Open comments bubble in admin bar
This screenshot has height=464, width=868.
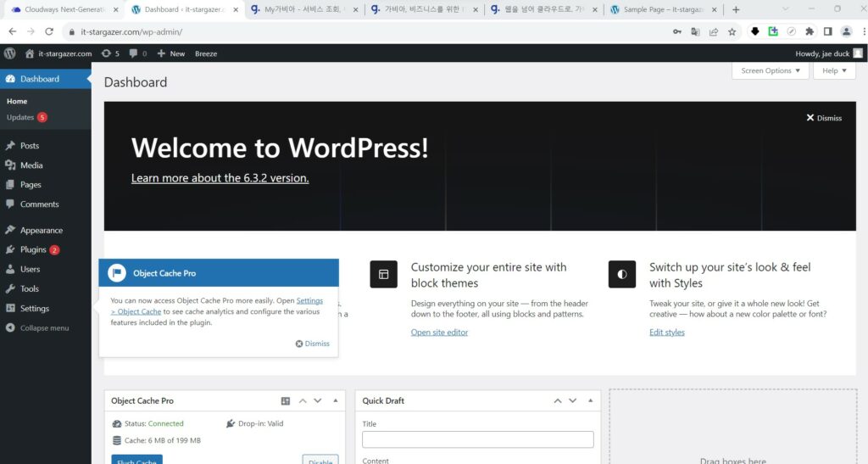tap(138, 53)
